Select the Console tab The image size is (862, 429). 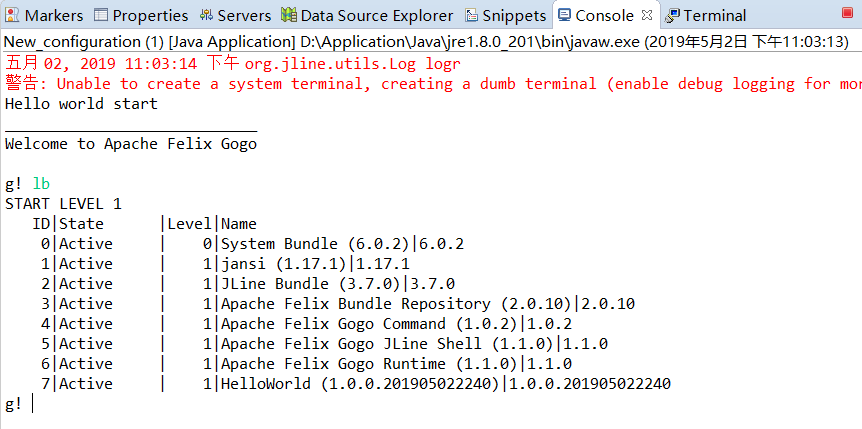pos(604,15)
